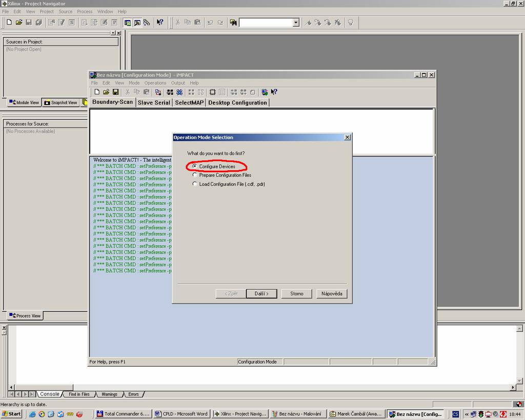This screenshot has width=525, height=420.
Task: Close the Operation Mode Selection dialog
Action: (348, 137)
